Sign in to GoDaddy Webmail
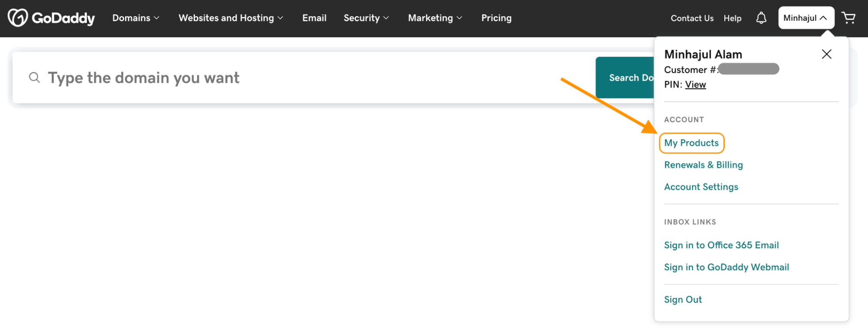This screenshot has width=868, height=332. [x=726, y=267]
